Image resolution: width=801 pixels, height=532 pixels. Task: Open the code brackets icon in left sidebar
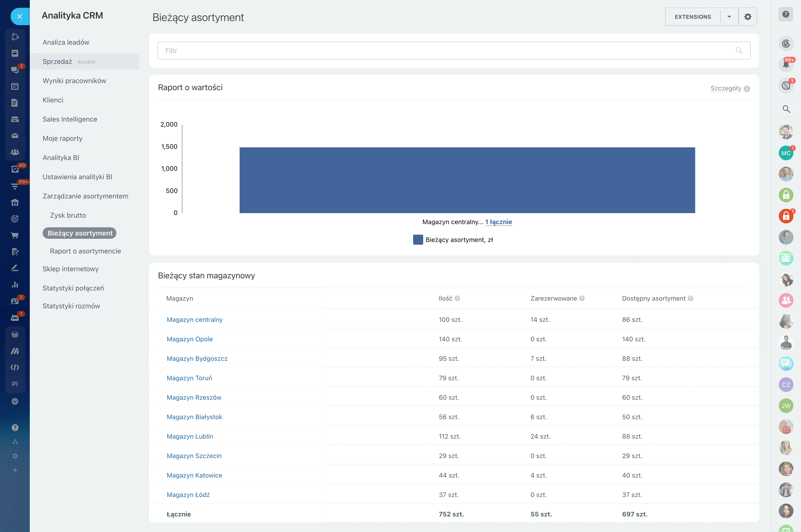15,367
